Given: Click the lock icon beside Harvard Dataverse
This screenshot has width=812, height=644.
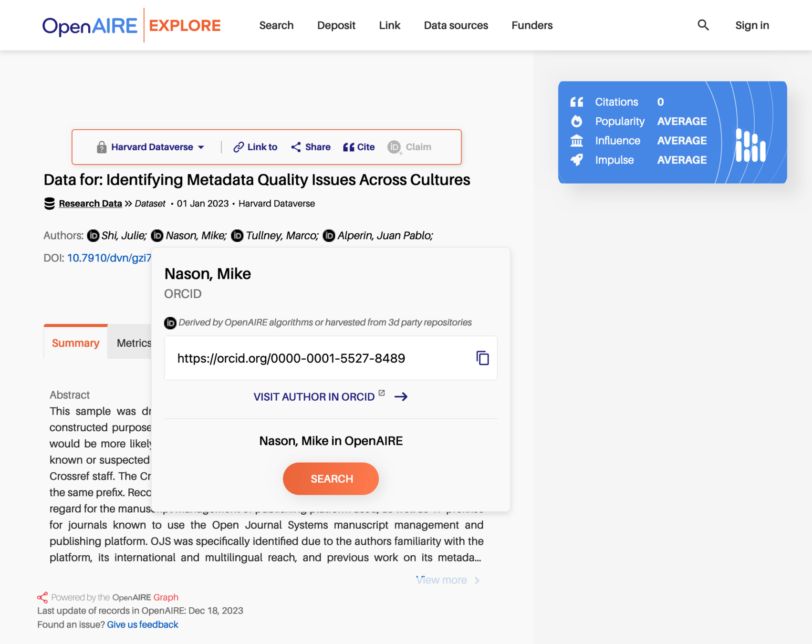Looking at the screenshot, I should point(102,147).
